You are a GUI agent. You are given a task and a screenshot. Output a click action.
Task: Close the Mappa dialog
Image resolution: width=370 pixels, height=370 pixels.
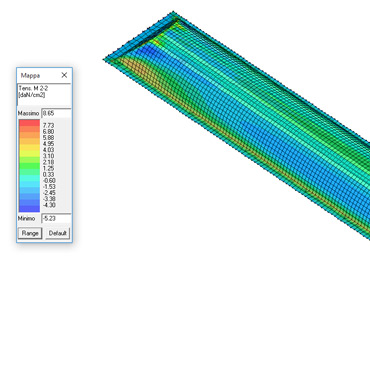pyautogui.click(x=64, y=75)
